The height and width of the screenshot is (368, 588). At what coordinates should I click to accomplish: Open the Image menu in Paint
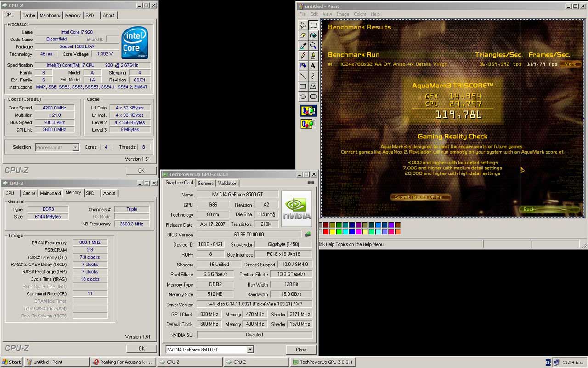[x=343, y=14]
